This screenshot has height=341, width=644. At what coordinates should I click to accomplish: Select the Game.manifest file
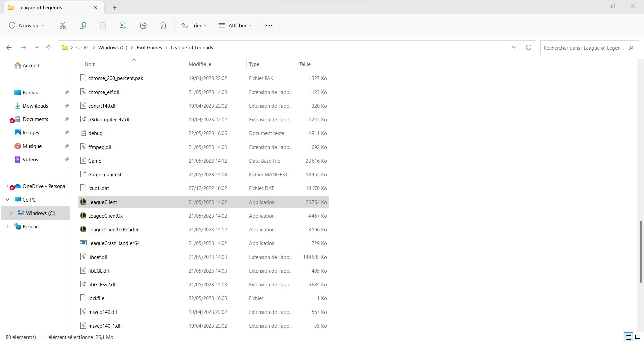[203, 174]
